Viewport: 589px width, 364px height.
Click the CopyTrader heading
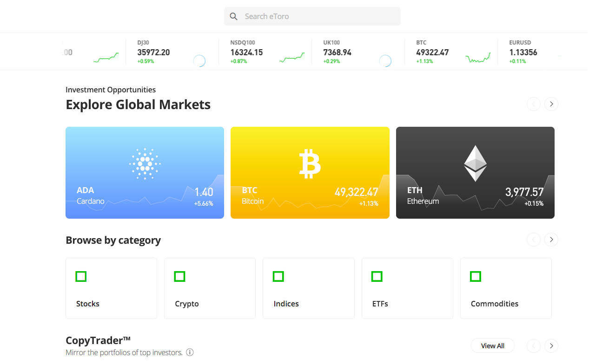click(x=98, y=340)
